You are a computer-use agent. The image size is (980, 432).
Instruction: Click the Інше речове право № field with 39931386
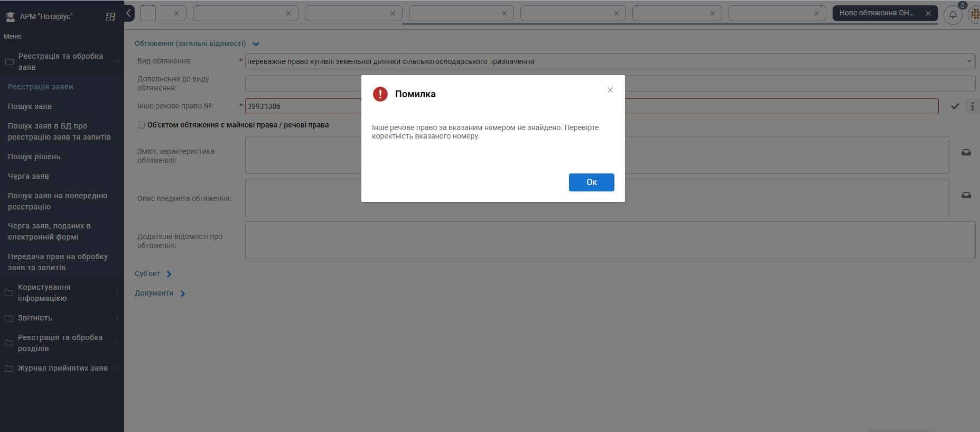592,106
